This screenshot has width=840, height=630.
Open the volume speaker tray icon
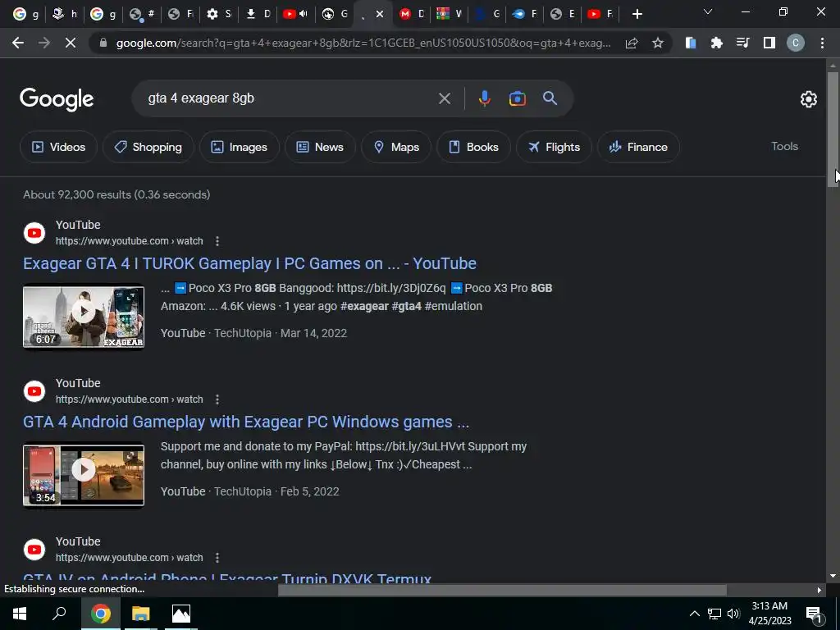click(733, 614)
